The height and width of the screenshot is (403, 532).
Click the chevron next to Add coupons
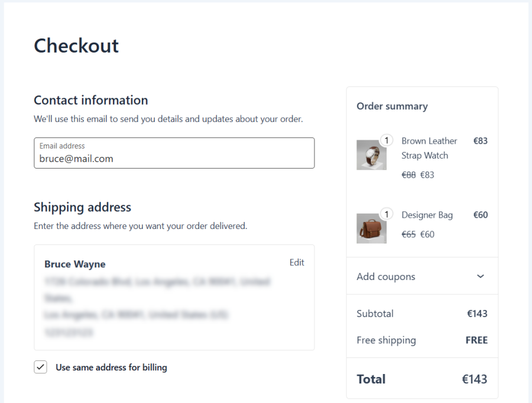482,276
